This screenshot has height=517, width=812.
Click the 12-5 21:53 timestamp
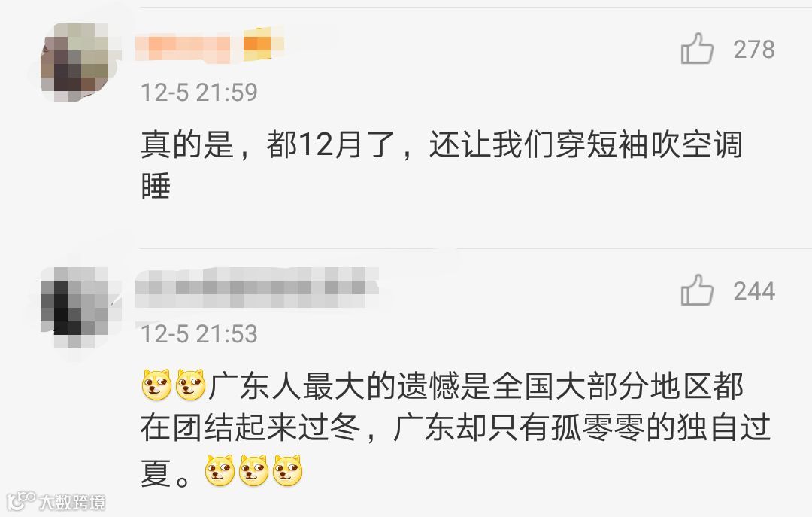click(198, 334)
